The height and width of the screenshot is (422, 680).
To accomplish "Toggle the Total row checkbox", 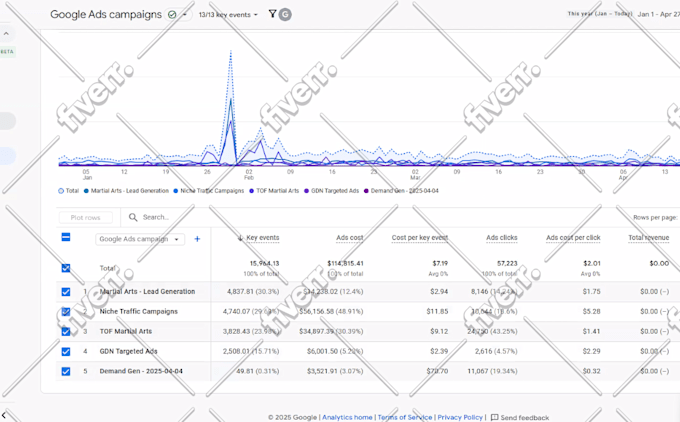I will point(66,268).
